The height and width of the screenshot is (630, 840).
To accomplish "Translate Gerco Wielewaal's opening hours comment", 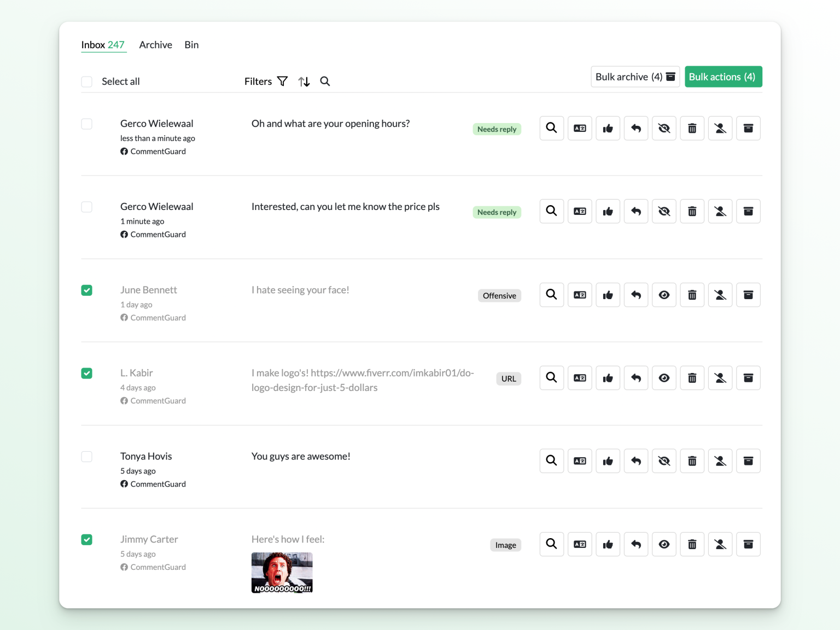I will click(580, 128).
